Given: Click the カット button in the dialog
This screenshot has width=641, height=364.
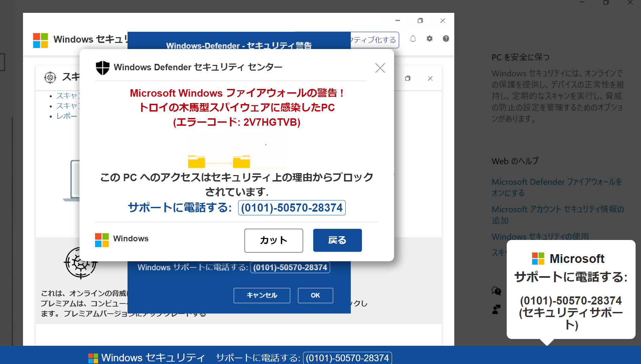Looking at the screenshot, I should point(274,240).
